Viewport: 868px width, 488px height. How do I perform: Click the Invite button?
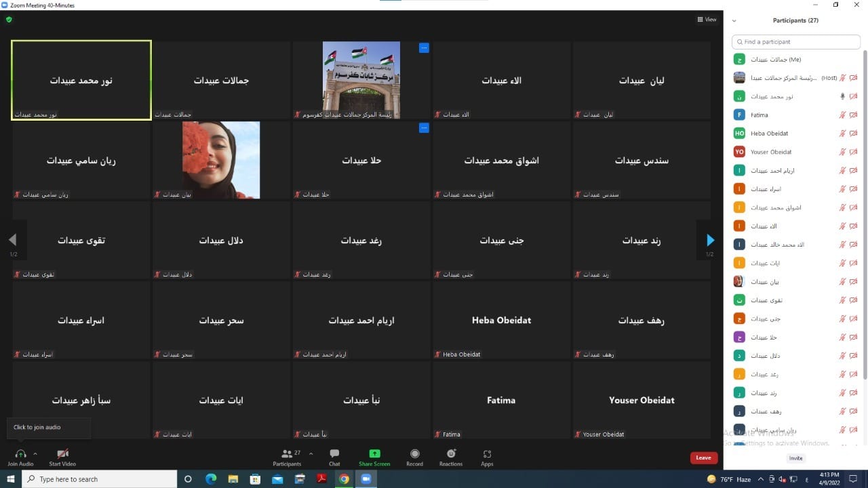pyautogui.click(x=795, y=458)
